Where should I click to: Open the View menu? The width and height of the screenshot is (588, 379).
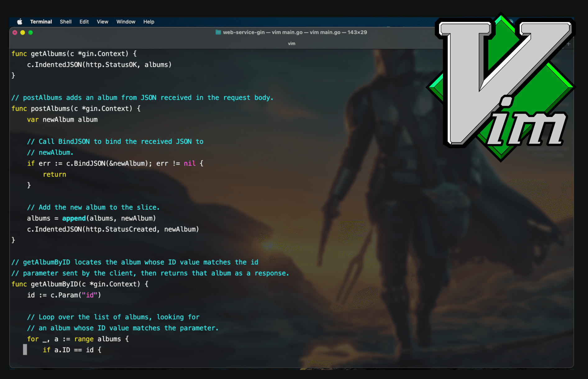(x=102, y=22)
